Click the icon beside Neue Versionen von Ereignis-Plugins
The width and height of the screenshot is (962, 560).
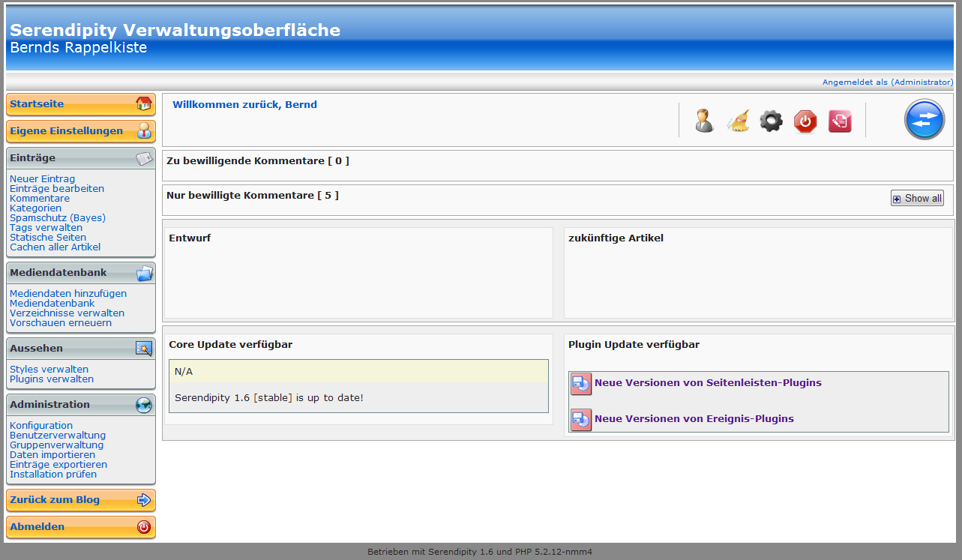581,420
